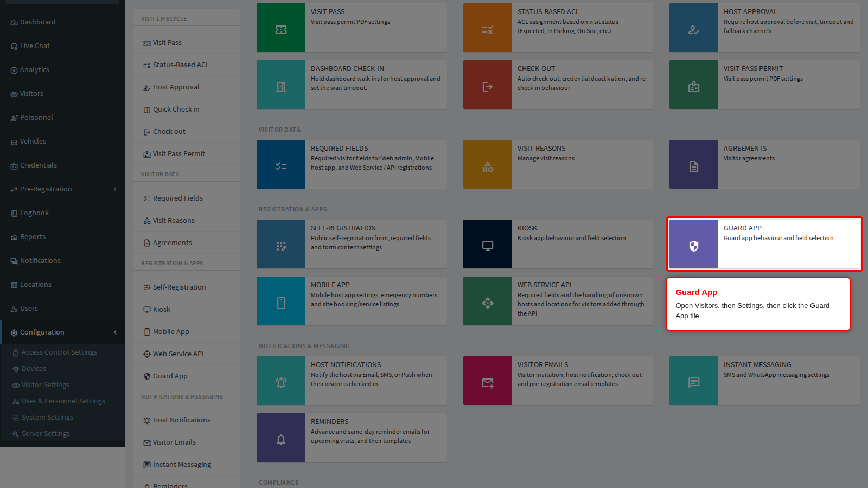Open Credentials in the sidebar
Image resolution: width=868 pixels, height=488 pixels.
62,165
